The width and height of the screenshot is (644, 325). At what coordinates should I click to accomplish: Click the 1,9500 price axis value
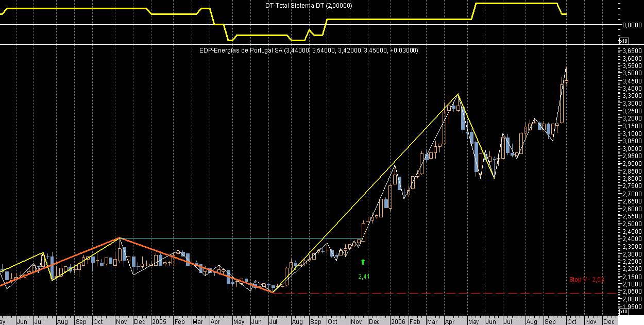(x=631, y=306)
